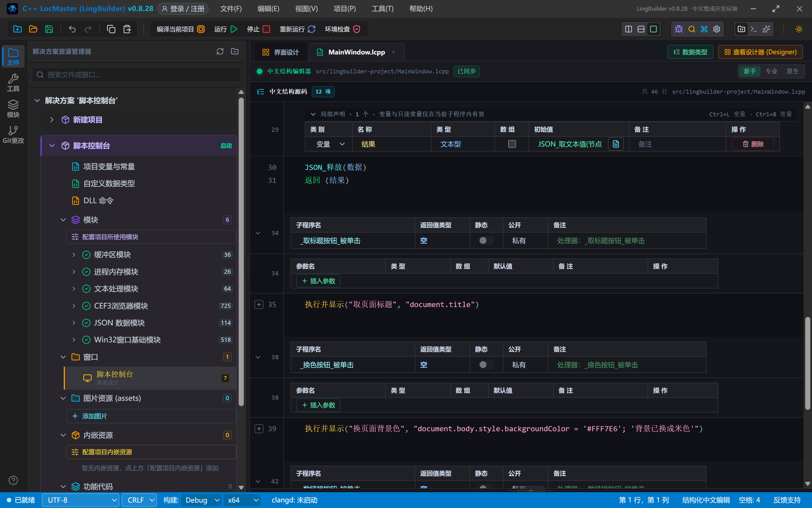Click the paste clipboard icon in toolbar
Viewport: 812px width, 508px height.
127,29
